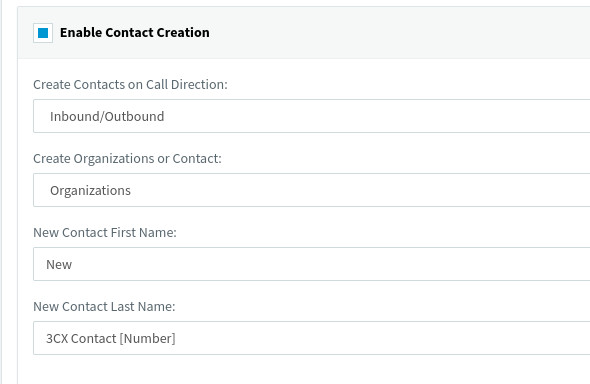Place cursor on the word New in the First Name field
The width and height of the screenshot is (590, 384).
(59, 265)
